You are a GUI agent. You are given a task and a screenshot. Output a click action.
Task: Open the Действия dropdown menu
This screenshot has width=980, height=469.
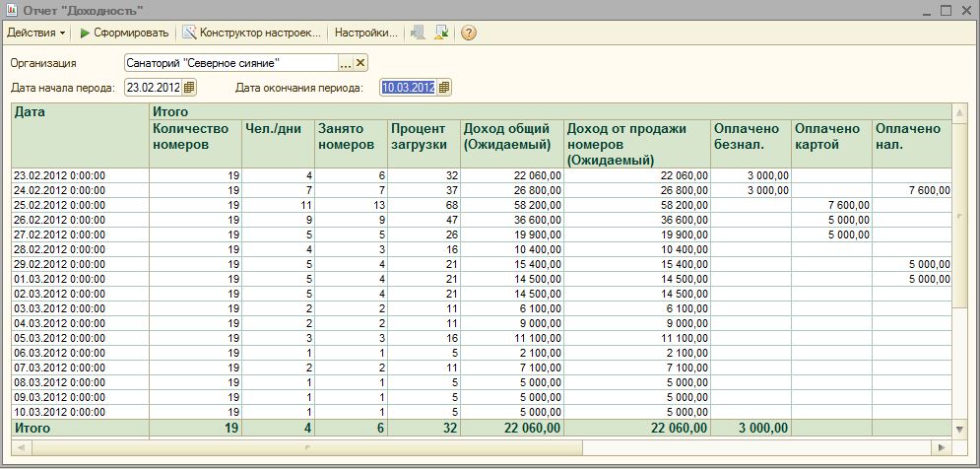click(x=36, y=33)
